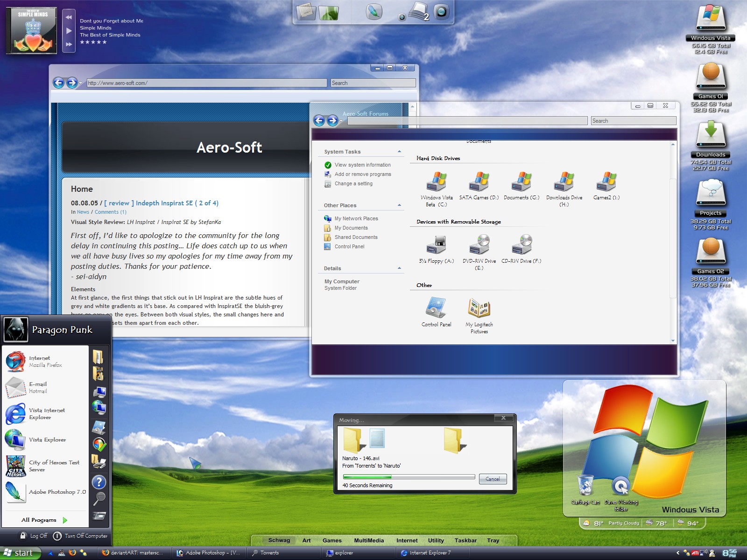747x560 pixels.
Task: Select the MultiMedia tab on the desktop bar
Action: coord(369,540)
